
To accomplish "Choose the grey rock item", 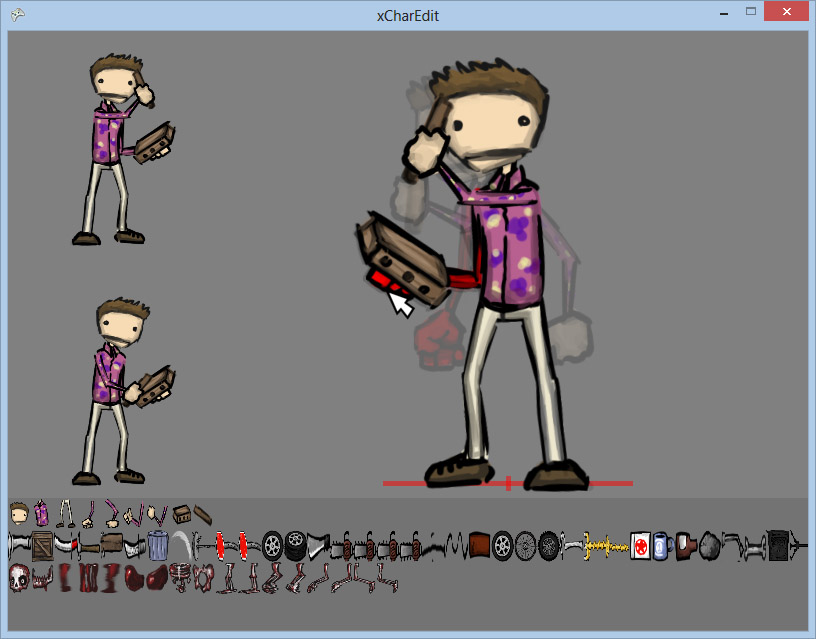I will coord(709,546).
